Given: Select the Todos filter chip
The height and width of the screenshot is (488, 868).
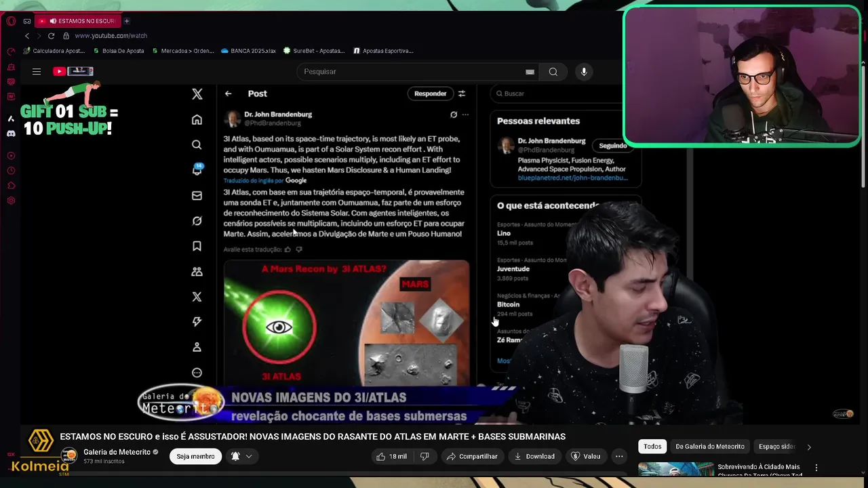Looking at the screenshot, I should (652, 447).
